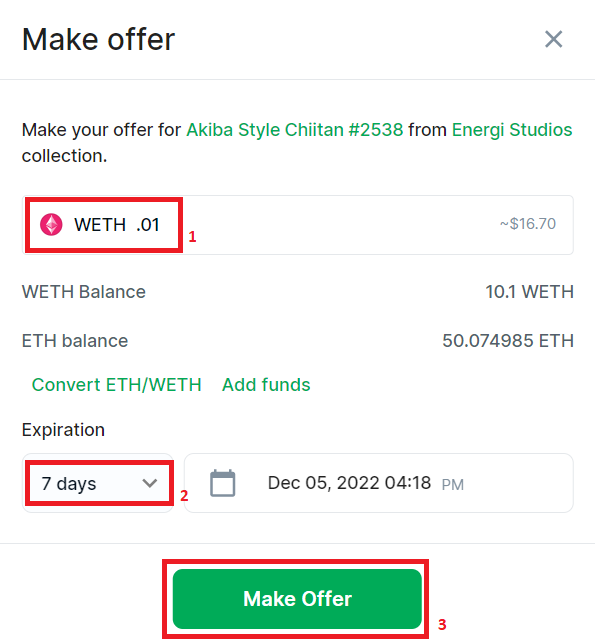Click Convert ETH/WETH link

pos(116,385)
